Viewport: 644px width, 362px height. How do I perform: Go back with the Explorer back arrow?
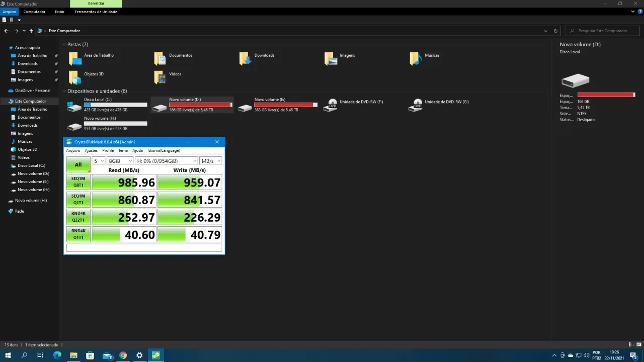(6, 31)
